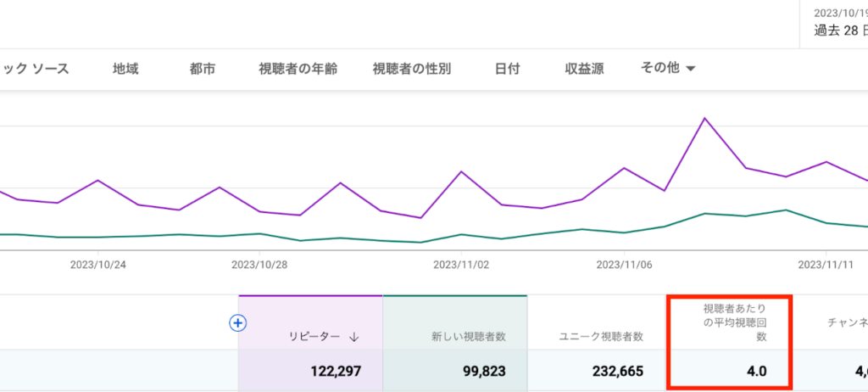Click the 232,665 unique viewers value
The image size is (868, 392).
pyautogui.click(x=615, y=371)
